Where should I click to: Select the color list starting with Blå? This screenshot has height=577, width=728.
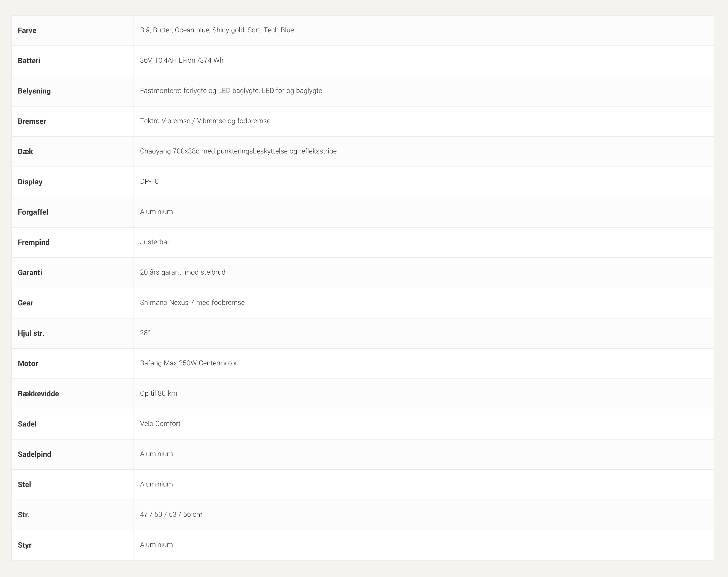217,30
